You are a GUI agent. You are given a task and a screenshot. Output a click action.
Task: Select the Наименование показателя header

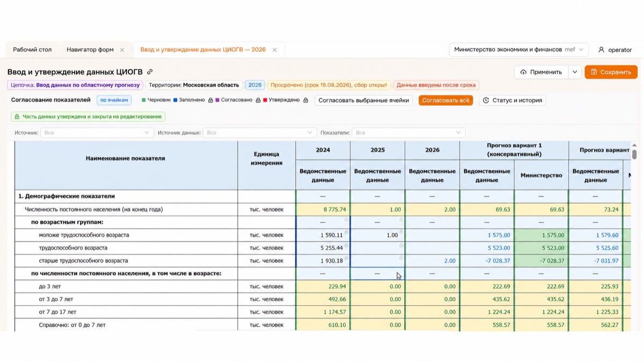point(125,158)
